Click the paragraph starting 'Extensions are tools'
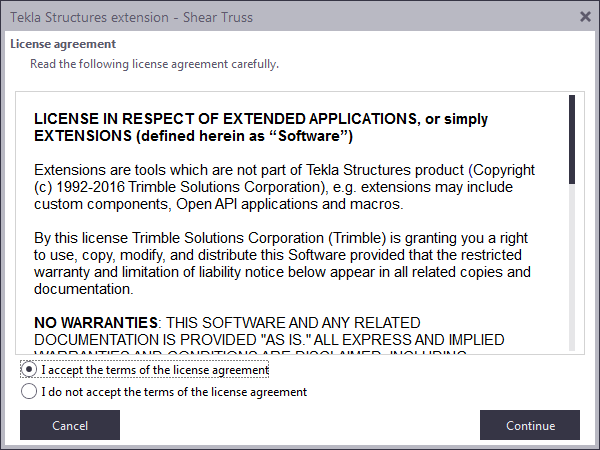The height and width of the screenshot is (450, 600). click(284, 187)
